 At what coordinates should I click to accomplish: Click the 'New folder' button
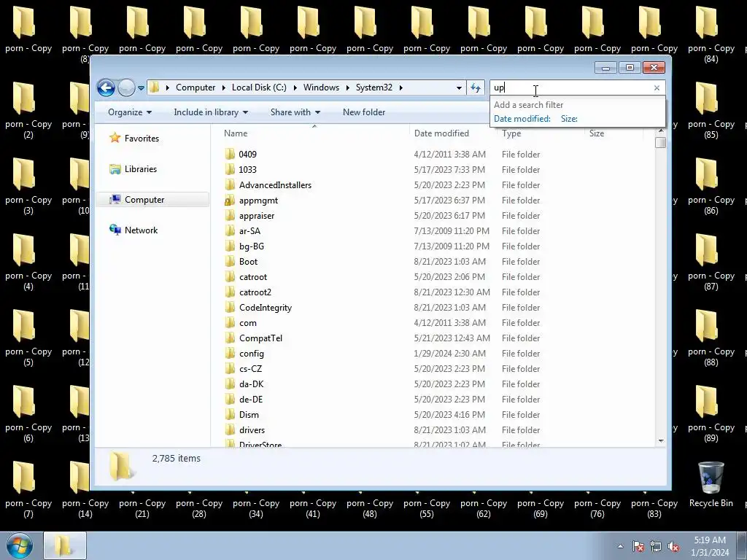[364, 112]
